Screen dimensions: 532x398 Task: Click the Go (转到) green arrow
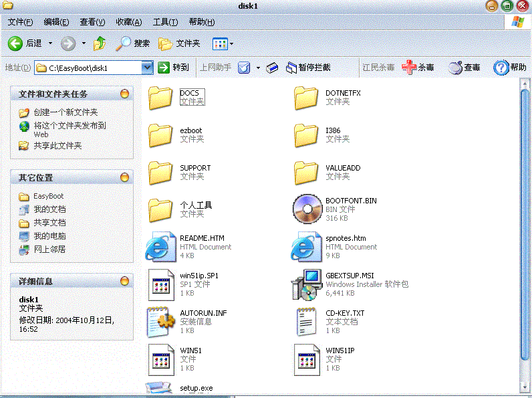coord(164,68)
